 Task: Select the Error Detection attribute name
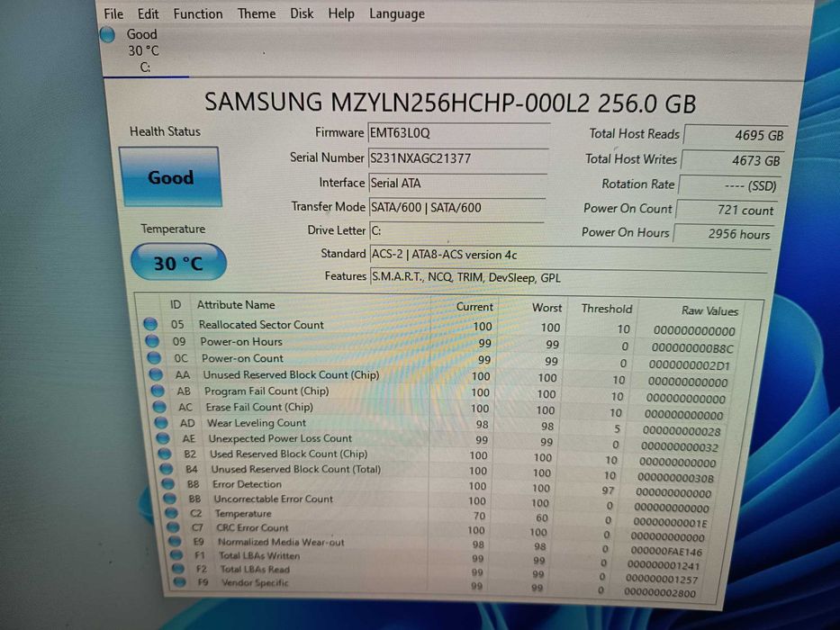[x=247, y=484]
